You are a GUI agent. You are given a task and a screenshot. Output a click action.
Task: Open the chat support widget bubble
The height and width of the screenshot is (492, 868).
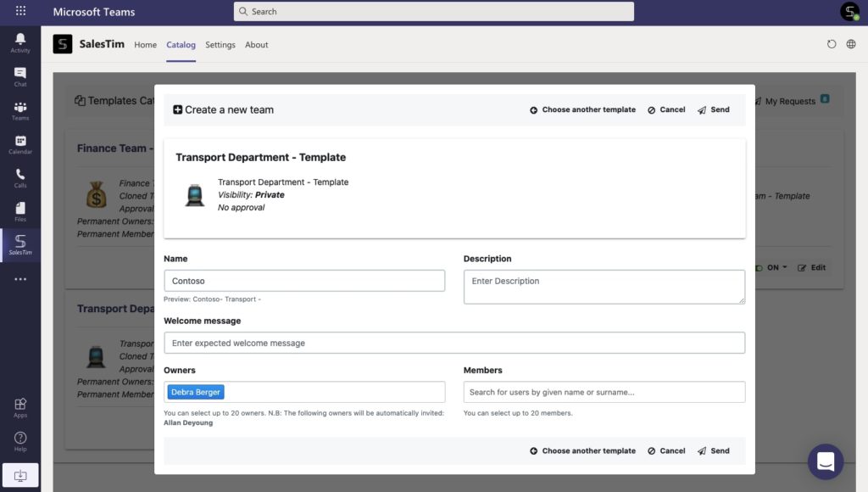pyautogui.click(x=826, y=461)
